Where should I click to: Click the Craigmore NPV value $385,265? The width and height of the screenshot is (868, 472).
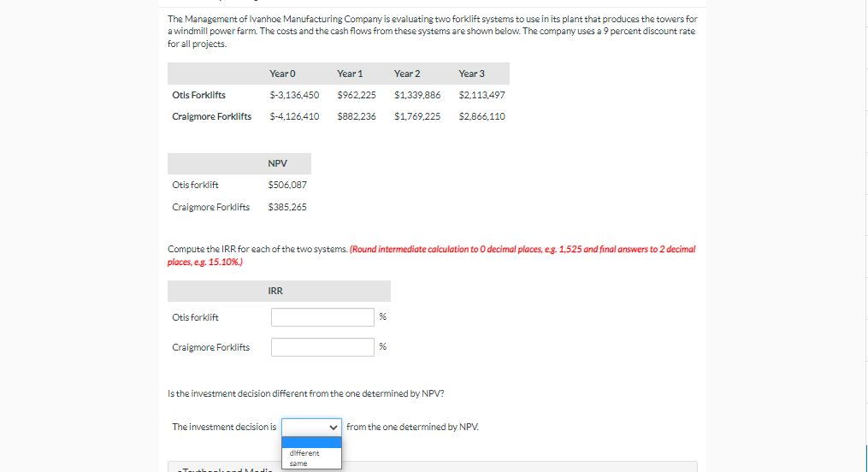click(287, 207)
